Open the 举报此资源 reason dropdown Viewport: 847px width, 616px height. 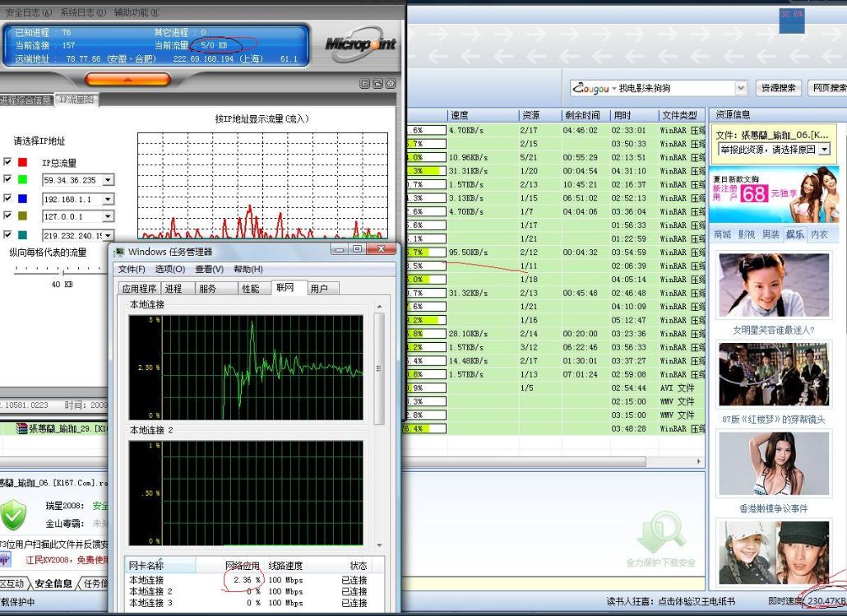[x=824, y=150]
